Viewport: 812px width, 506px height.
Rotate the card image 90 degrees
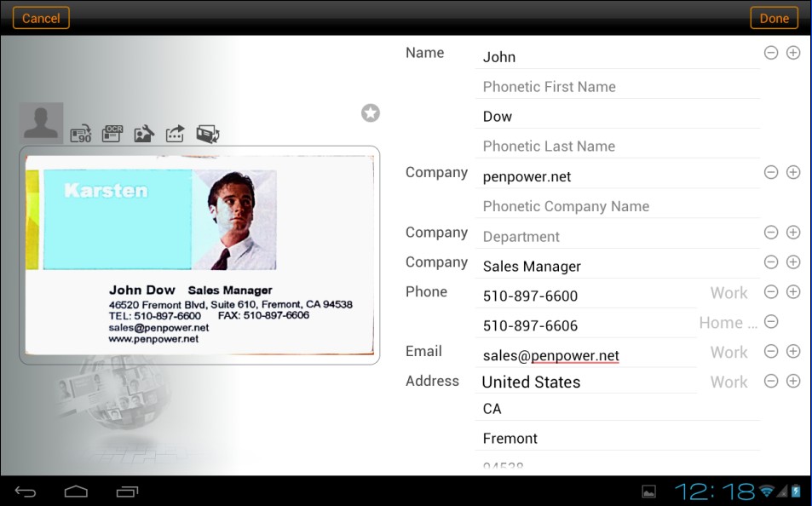(x=81, y=134)
